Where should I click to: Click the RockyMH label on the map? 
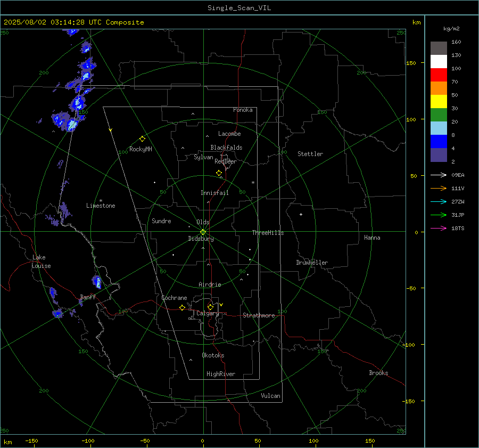tap(141, 149)
